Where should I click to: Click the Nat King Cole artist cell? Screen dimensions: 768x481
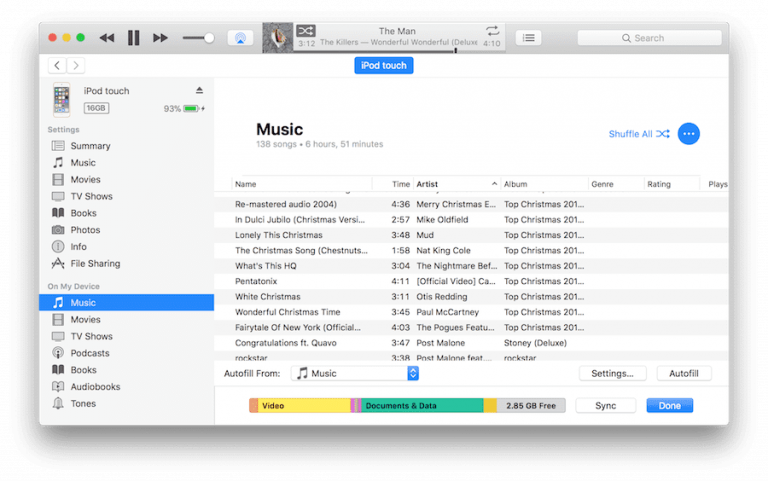pos(443,250)
